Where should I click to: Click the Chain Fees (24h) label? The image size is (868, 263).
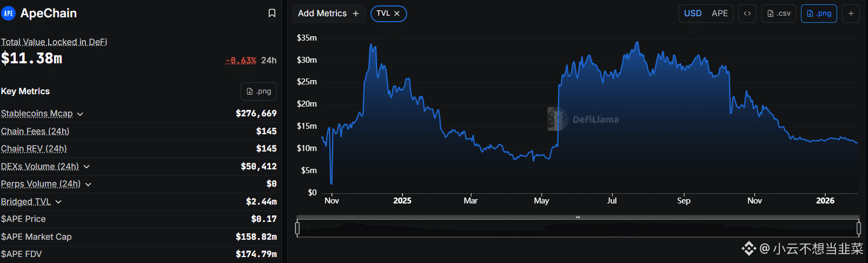(x=35, y=131)
